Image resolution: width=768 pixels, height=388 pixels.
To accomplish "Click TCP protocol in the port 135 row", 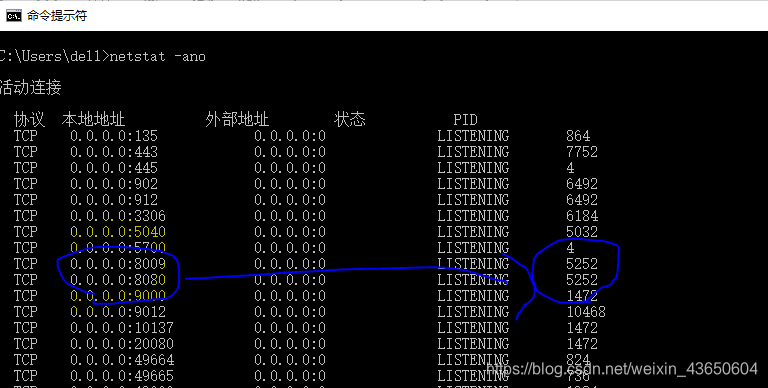I will (25, 136).
